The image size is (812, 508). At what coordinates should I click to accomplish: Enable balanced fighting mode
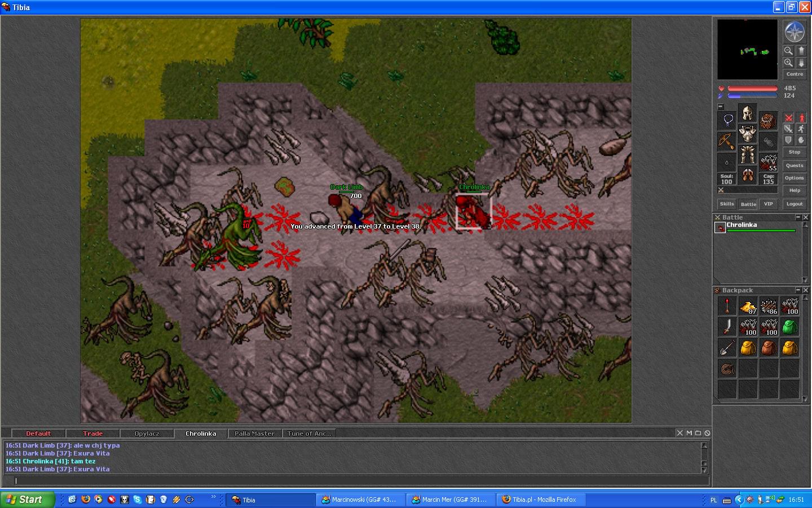coord(789,129)
